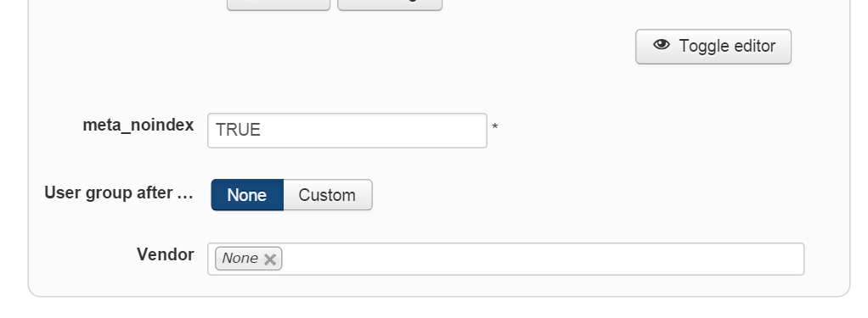The width and height of the screenshot is (868, 318).
Task: Click the asterisk after meta_noindex field
Action: point(495,127)
